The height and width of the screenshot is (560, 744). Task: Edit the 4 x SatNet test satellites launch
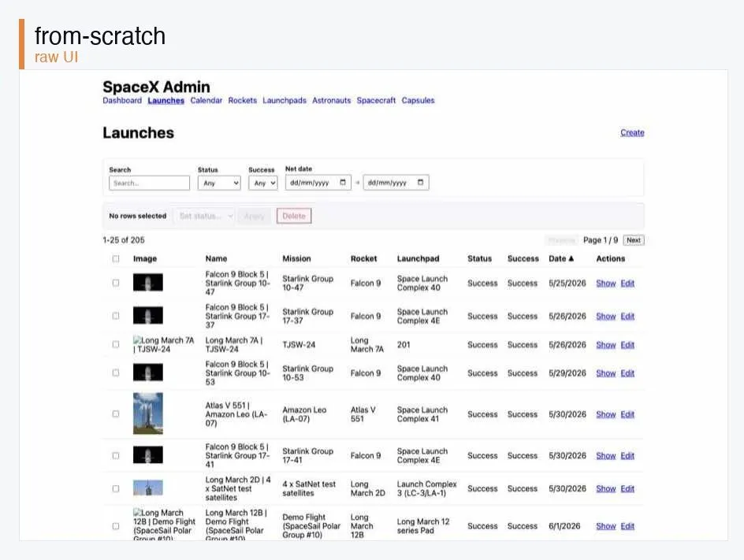point(627,488)
